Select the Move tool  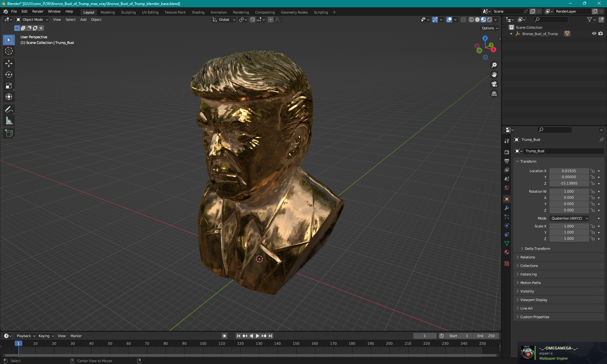(x=9, y=64)
